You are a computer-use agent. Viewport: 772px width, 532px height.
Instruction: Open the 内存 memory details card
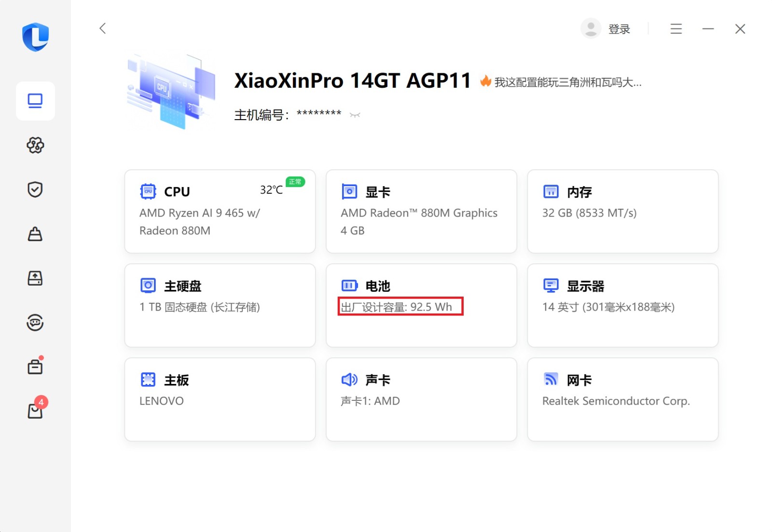tap(622, 211)
